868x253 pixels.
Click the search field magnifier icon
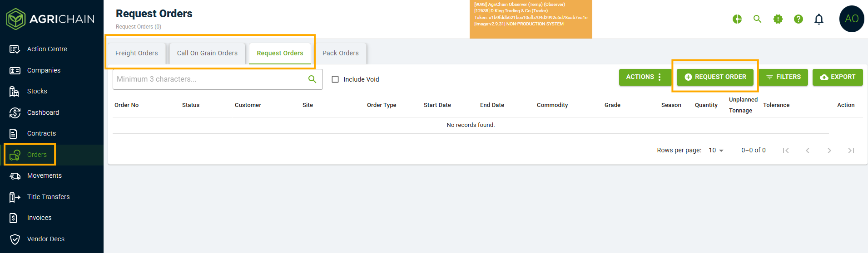[x=312, y=79]
